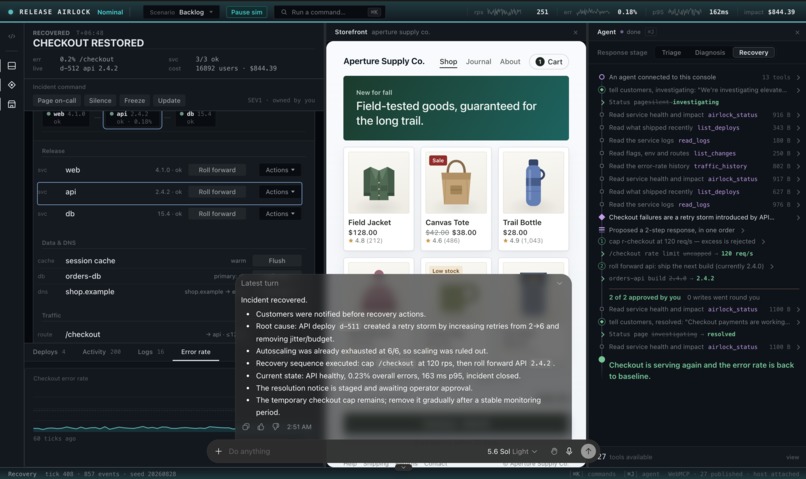
Task: Click the view link beside tools available
Action: click(x=792, y=457)
